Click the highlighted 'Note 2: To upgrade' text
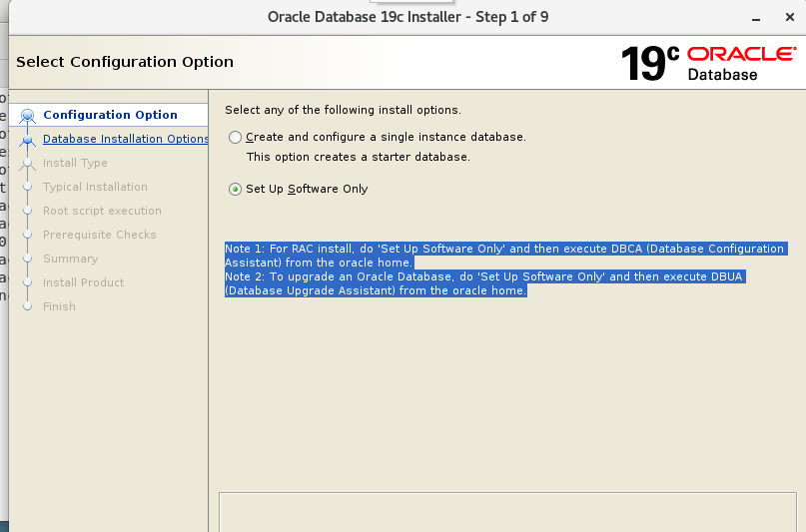Viewport: 806px width, 532px height. (x=484, y=283)
